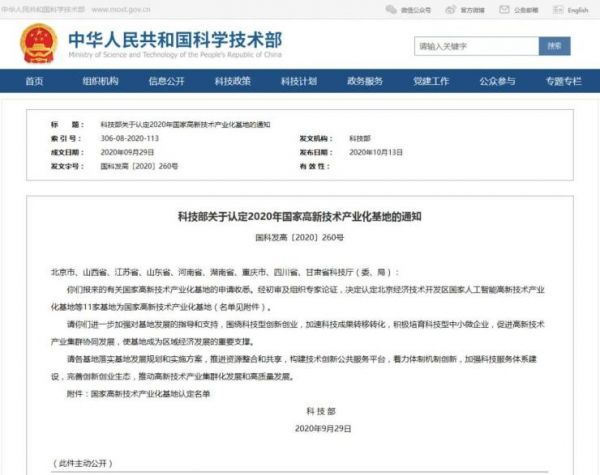Go to the 首页 home menu
The image size is (600, 475).
pos(34,81)
